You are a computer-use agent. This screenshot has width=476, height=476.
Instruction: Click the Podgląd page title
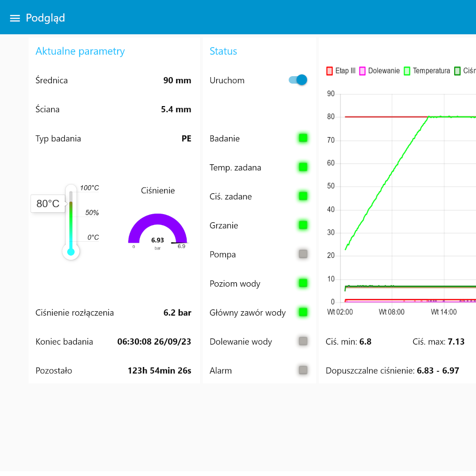[45, 18]
